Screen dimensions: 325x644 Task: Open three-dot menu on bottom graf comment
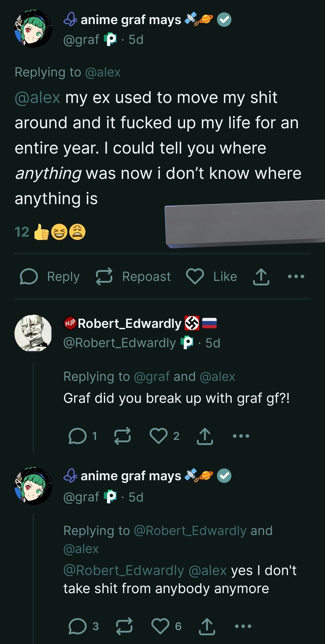[x=243, y=627]
